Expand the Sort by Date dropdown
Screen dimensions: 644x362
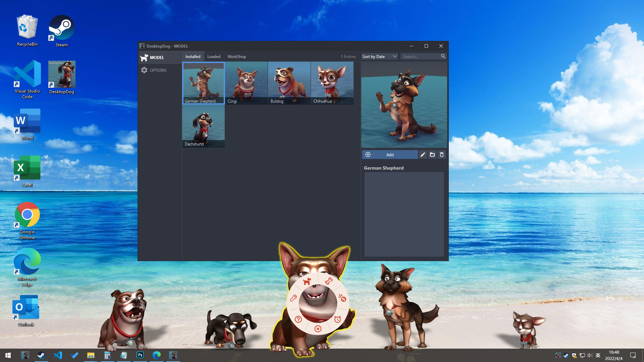(379, 56)
